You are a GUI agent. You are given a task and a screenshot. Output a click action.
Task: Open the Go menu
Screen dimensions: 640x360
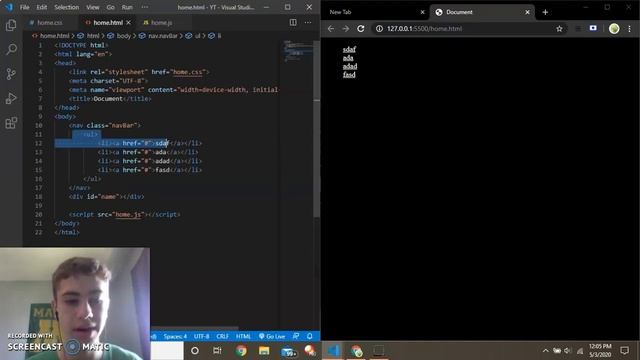[x=111, y=7]
